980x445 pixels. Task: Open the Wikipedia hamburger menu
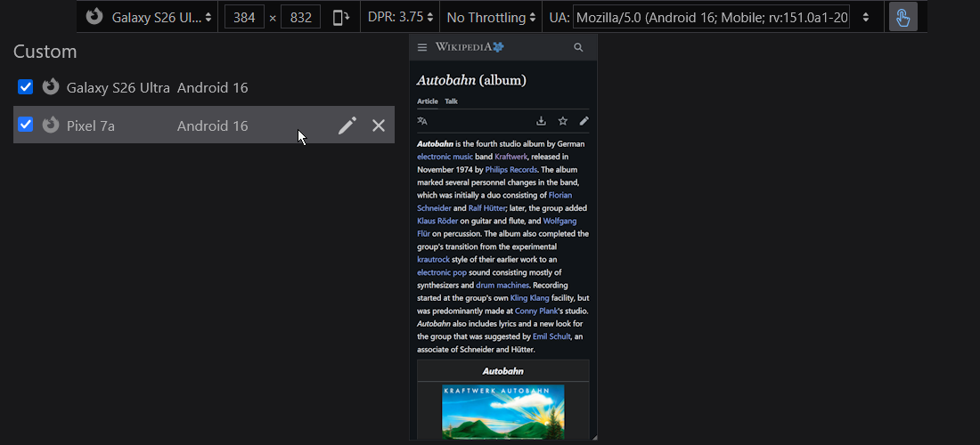(x=422, y=47)
